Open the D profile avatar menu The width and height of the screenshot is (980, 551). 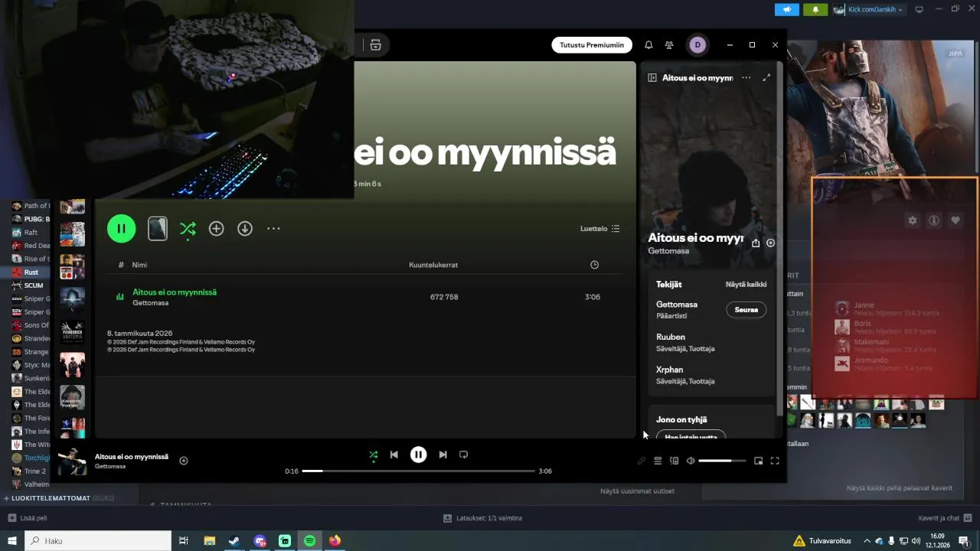(697, 45)
